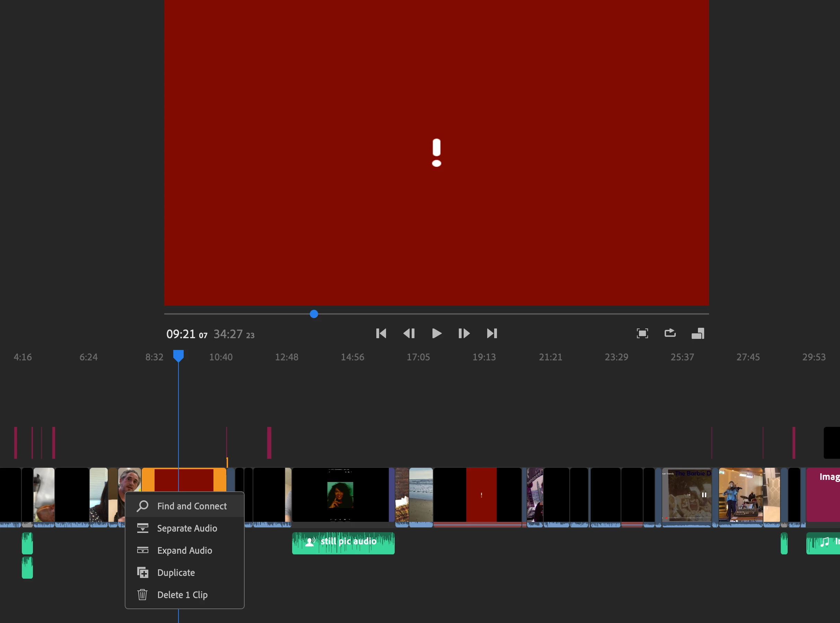Jump to next edit point

point(492,333)
